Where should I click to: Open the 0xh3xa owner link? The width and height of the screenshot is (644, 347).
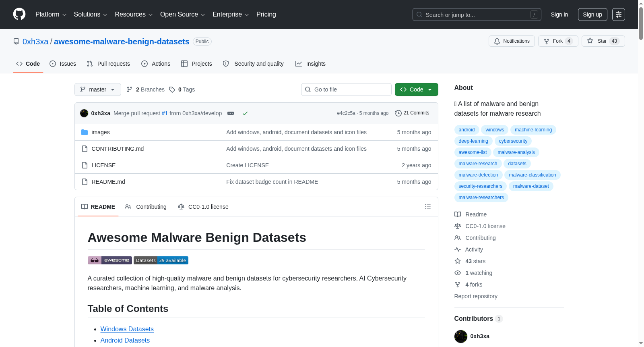[x=35, y=42]
